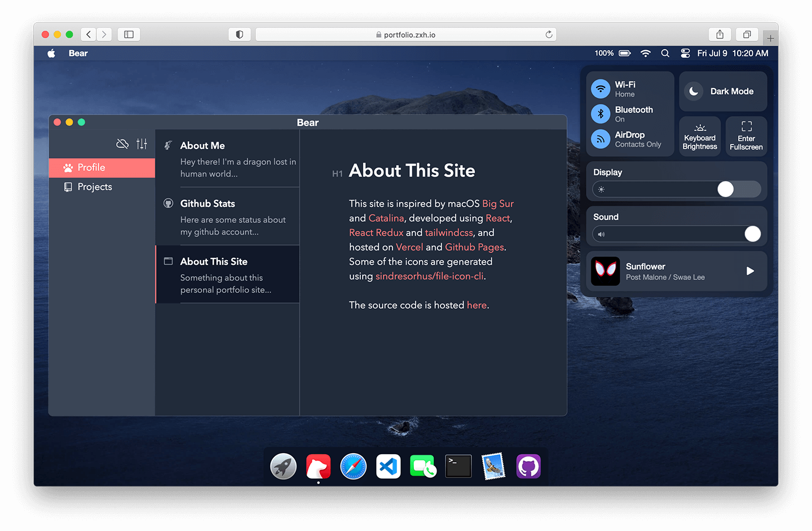The image size is (812, 531).
Task: Click Wi-Fi icon in menu bar
Action: [646, 53]
